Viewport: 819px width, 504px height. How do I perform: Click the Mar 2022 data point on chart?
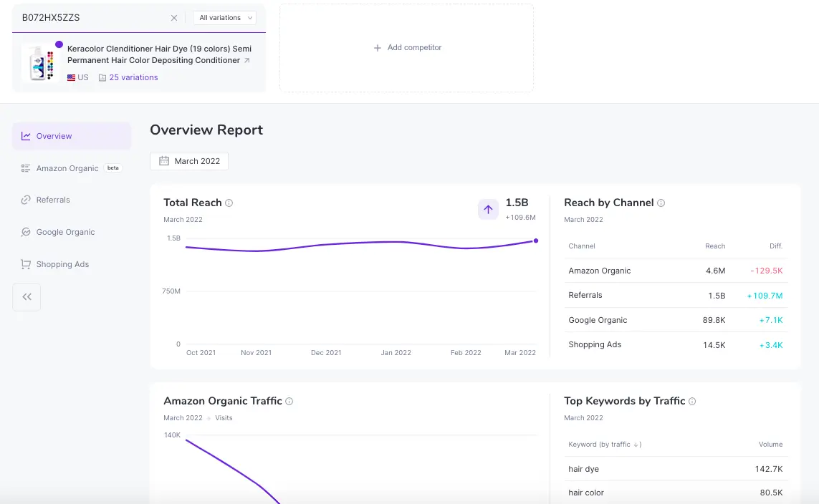coord(536,241)
